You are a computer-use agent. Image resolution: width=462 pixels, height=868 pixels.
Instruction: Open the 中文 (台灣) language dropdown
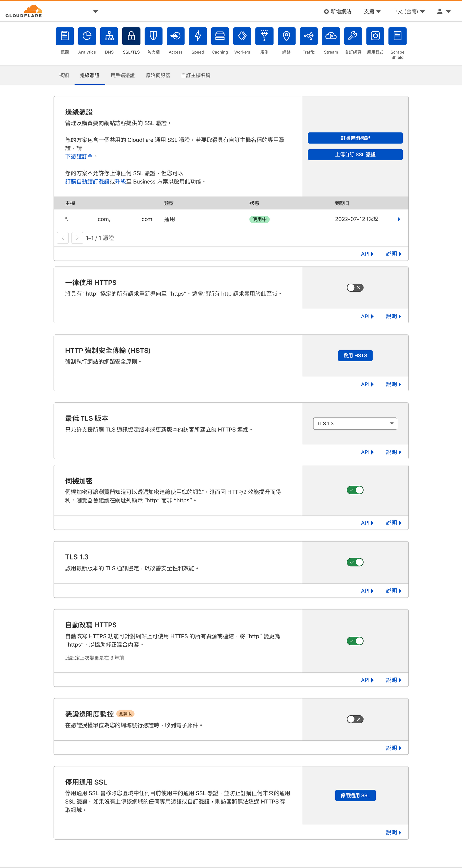tap(409, 12)
